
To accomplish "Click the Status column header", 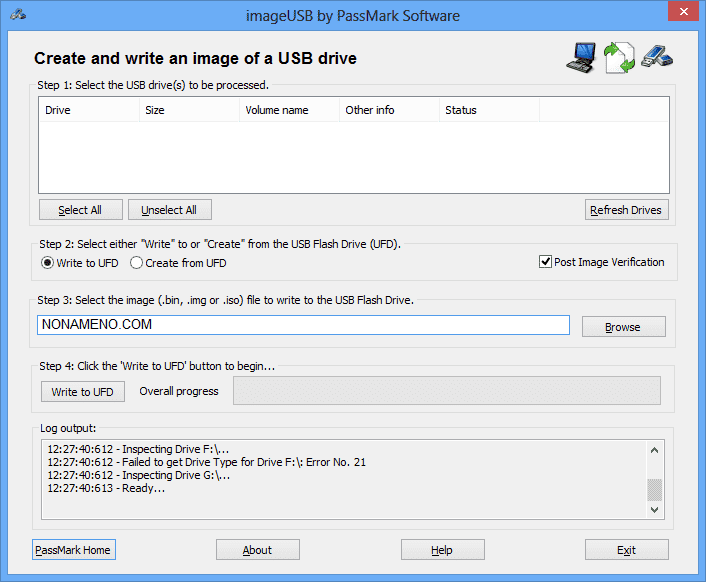I will [x=489, y=110].
